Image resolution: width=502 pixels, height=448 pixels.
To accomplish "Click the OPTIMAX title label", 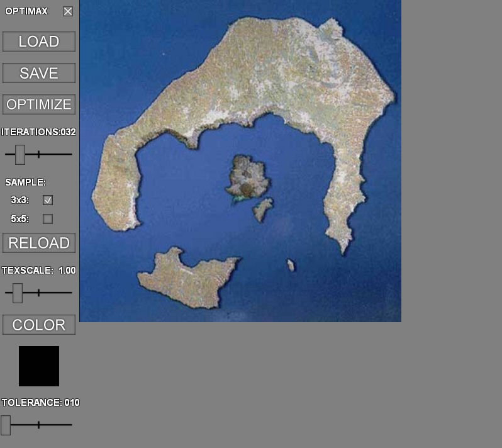I will click(26, 11).
